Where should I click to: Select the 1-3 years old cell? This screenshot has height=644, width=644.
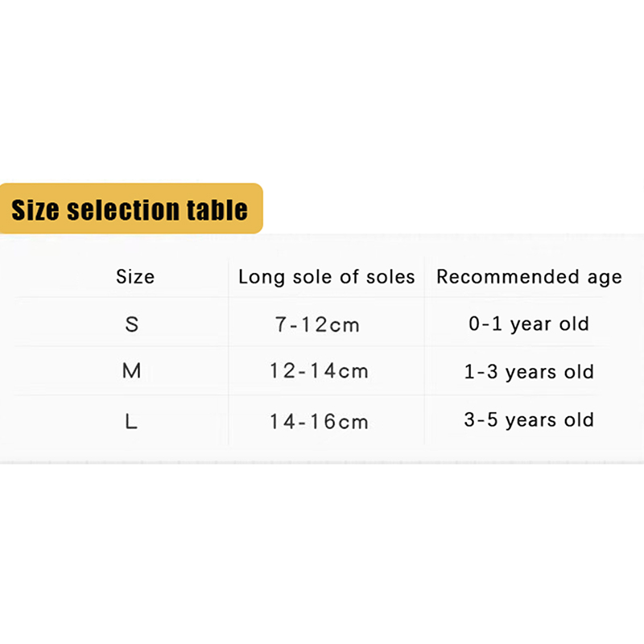pyautogui.click(x=529, y=373)
